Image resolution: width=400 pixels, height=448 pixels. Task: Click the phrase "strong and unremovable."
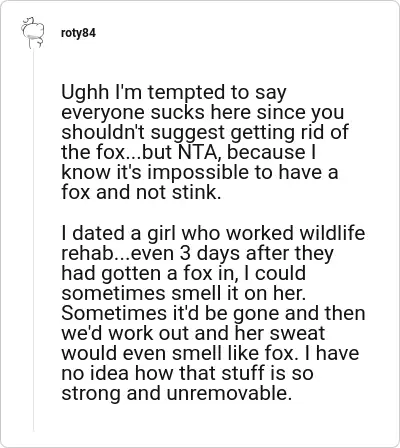175,393
